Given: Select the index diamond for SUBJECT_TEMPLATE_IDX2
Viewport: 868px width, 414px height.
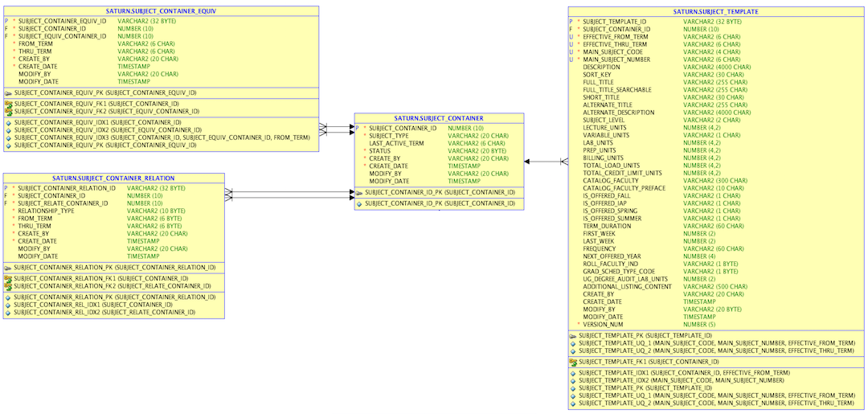Looking at the screenshot, I should 573,381.
